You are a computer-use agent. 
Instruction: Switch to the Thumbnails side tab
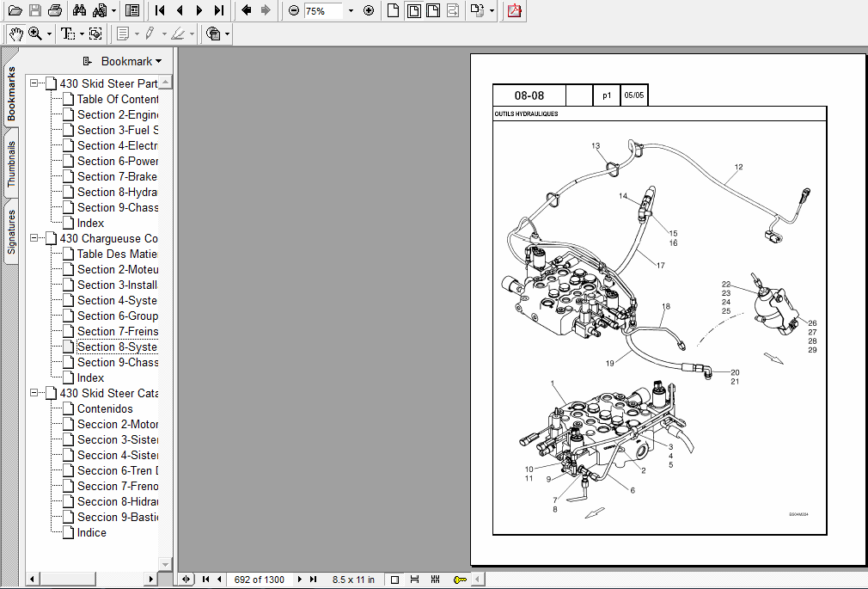[11, 163]
